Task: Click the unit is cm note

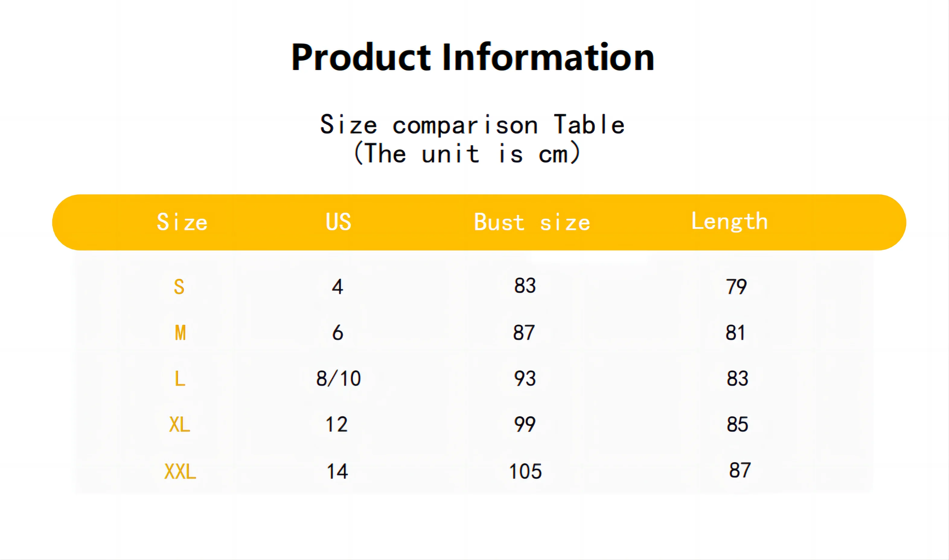Action: coord(467,153)
